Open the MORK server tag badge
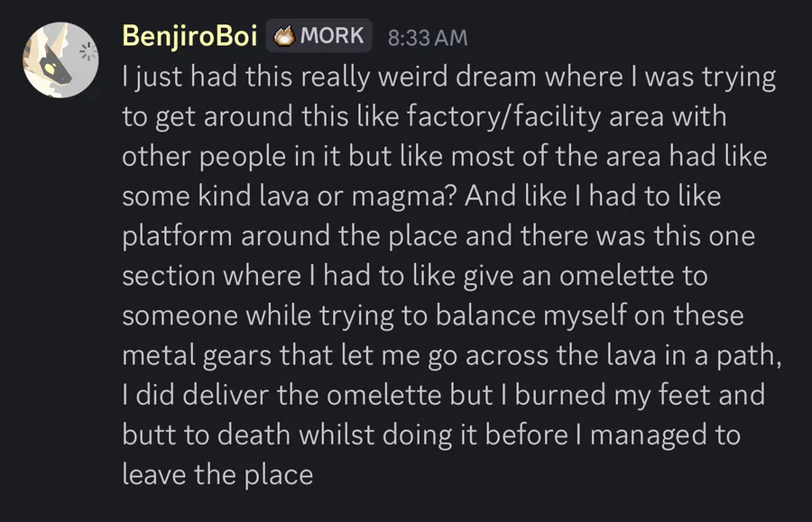 [x=319, y=36]
